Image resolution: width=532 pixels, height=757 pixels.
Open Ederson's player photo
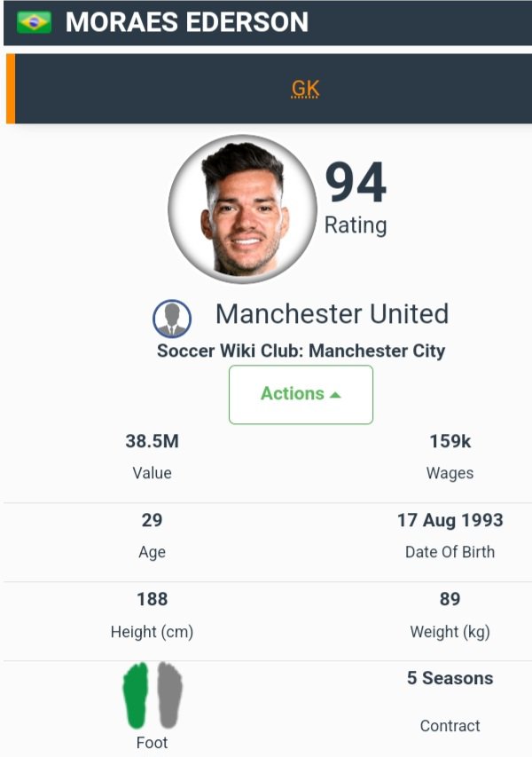pyautogui.click(x=242, y=209)
